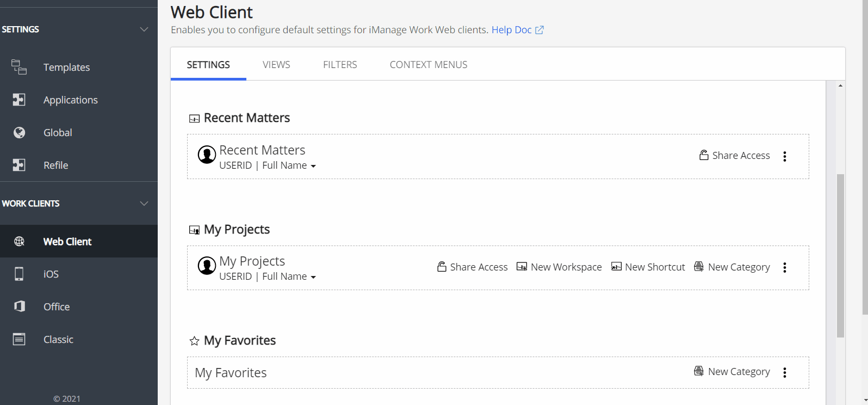Switch to the VIEWS tab

[276, 65]
